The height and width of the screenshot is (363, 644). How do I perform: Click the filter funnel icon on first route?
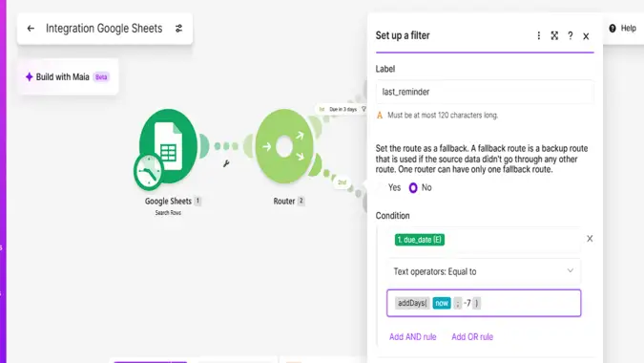pos(364,109)
